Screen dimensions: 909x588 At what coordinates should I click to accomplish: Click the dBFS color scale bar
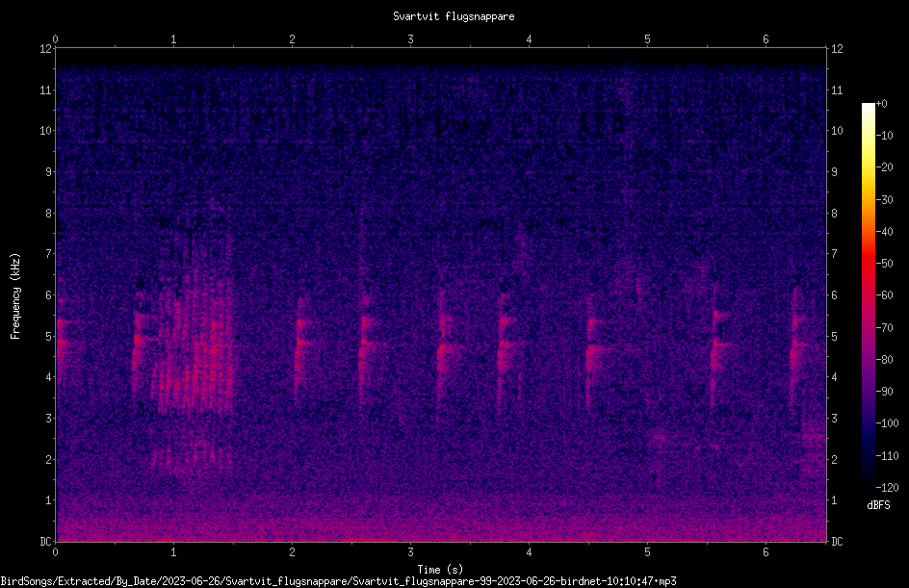pos(868,294)
